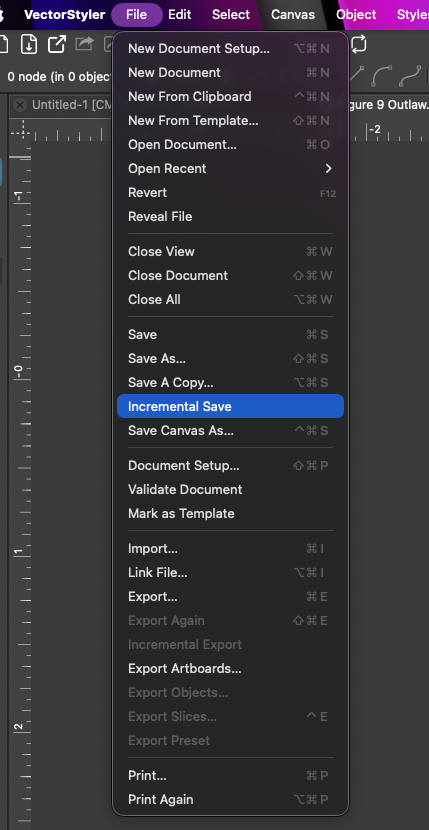Click the disabled Export Slices... entry
The width and height of the screenshot is (429, 830).
coord(230,716)
